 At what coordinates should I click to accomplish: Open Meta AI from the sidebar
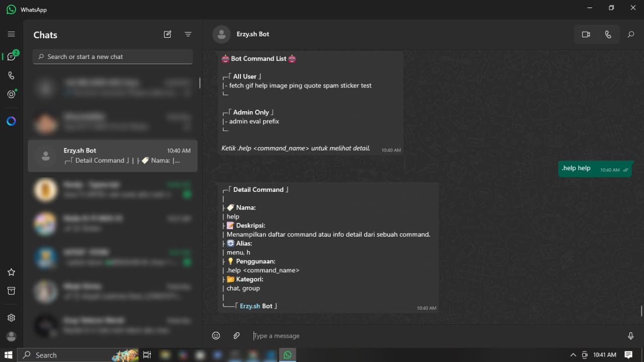coord(11,121)
